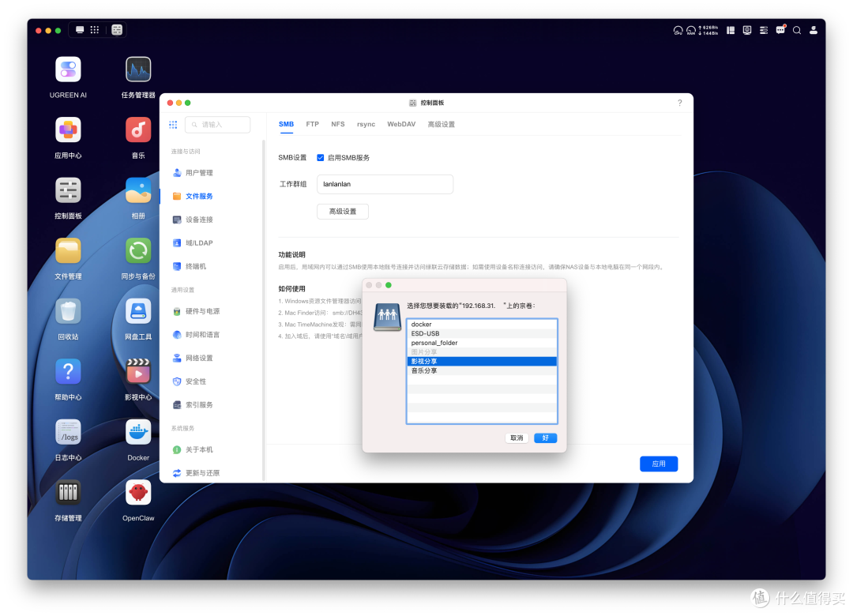Select the 影视分享 volume row

pyautogui.click(x=482, y=362)
